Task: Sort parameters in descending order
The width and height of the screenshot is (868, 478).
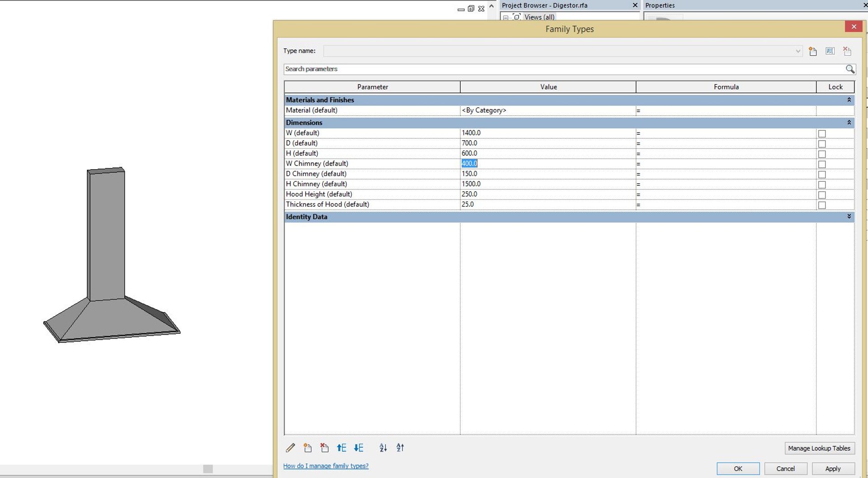Action: tap(400, 448)
